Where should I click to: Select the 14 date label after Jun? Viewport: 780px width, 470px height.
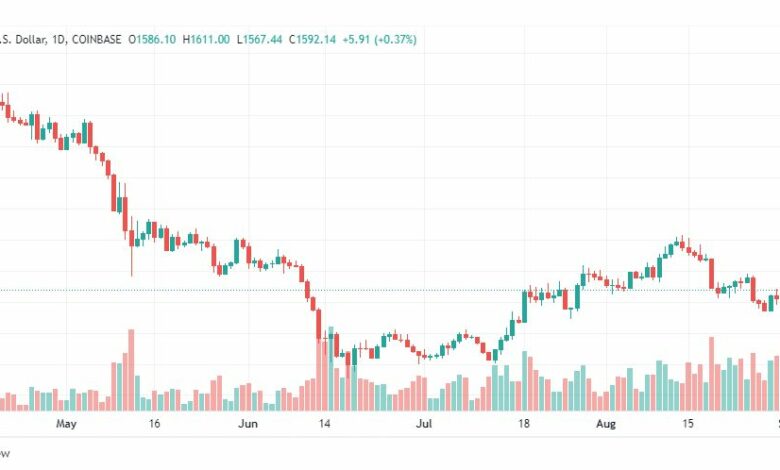(x=324, y=424)
